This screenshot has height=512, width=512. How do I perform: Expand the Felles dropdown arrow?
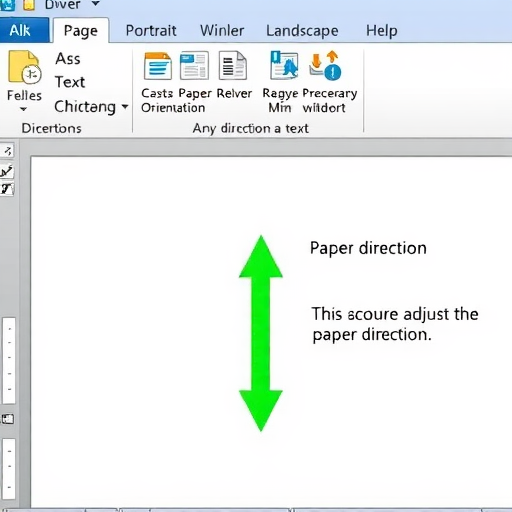(x=23, y=109)
